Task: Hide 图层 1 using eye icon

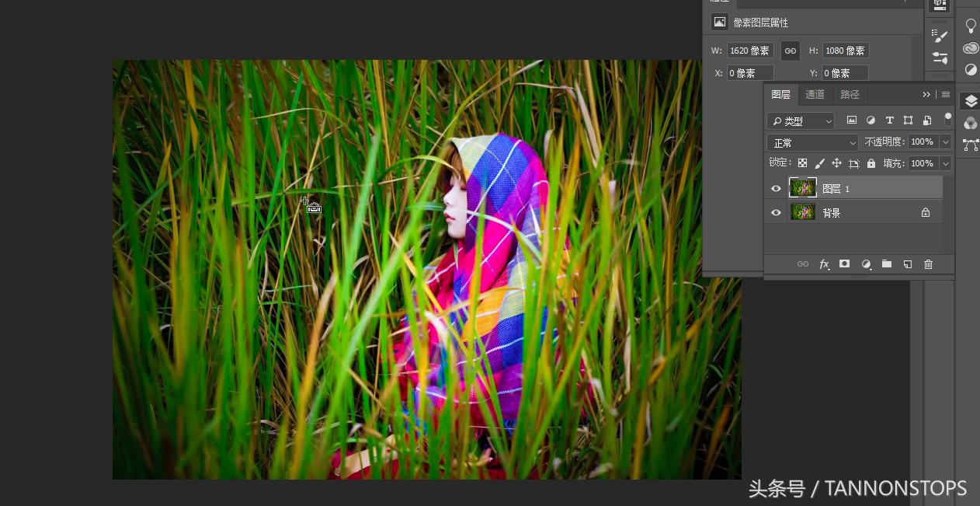Action: pos(776,188)
